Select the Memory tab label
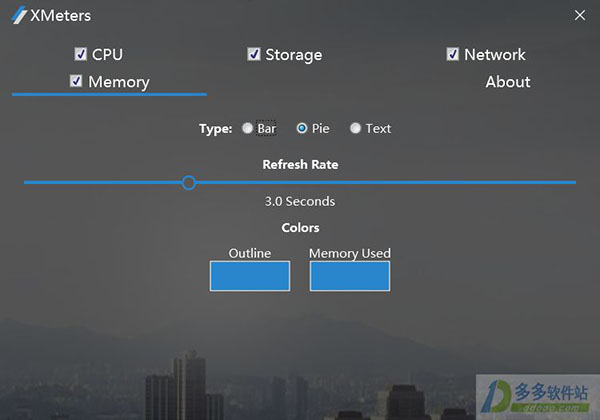600x420 pixels. [119, 82]
